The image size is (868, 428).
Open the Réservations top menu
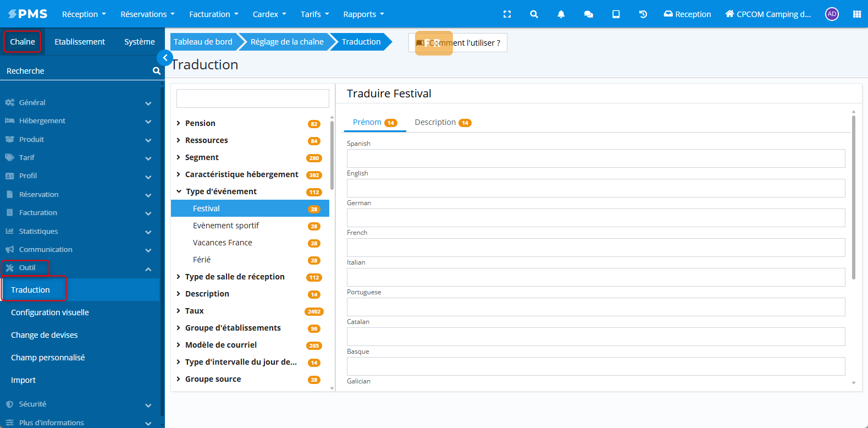point(147,14)
